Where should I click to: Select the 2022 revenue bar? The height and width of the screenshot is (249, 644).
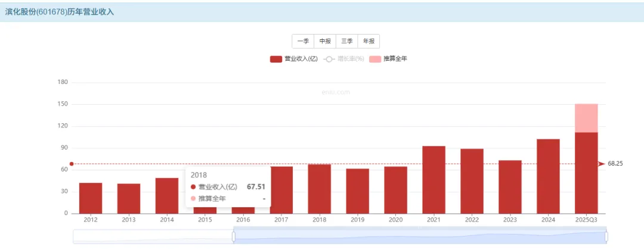point(472,181)
